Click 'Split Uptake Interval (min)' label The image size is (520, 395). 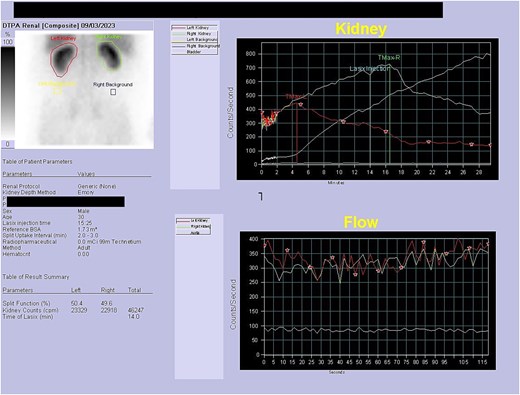(35, 235)
